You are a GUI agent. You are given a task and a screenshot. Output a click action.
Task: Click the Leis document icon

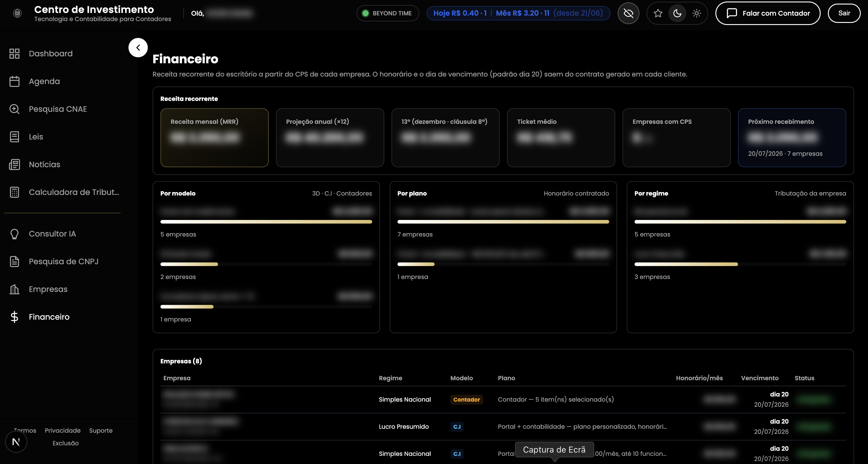click(x=14, y=137)
